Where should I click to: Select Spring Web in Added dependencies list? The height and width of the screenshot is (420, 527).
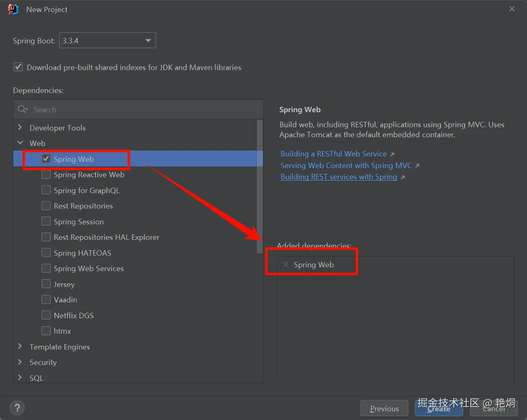[314, 264]
